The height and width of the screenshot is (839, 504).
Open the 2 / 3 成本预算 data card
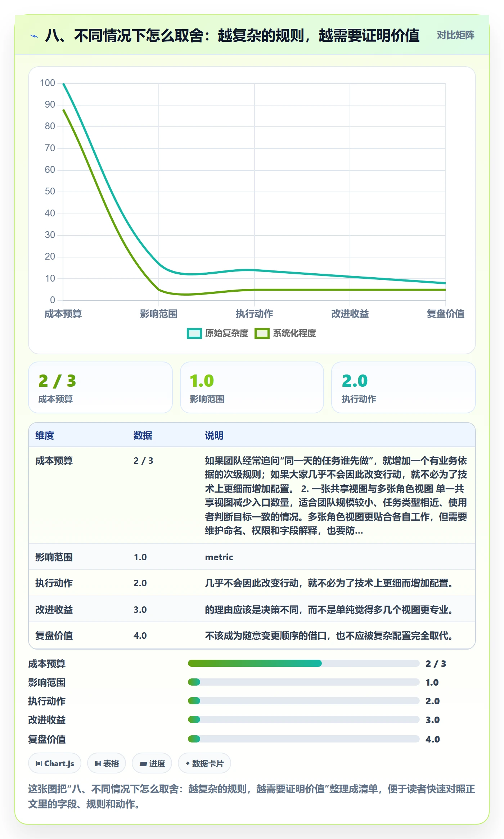tap(100, 387)
